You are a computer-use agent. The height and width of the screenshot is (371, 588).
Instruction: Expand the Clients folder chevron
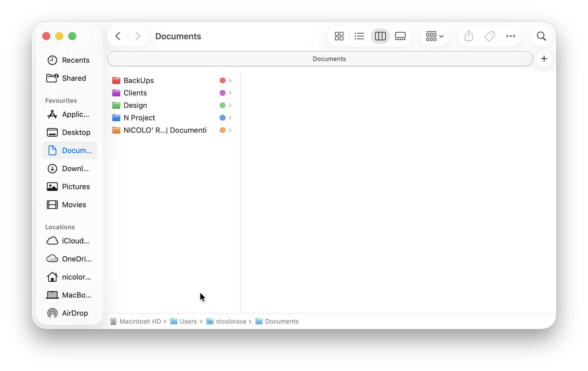coord(231,93)
